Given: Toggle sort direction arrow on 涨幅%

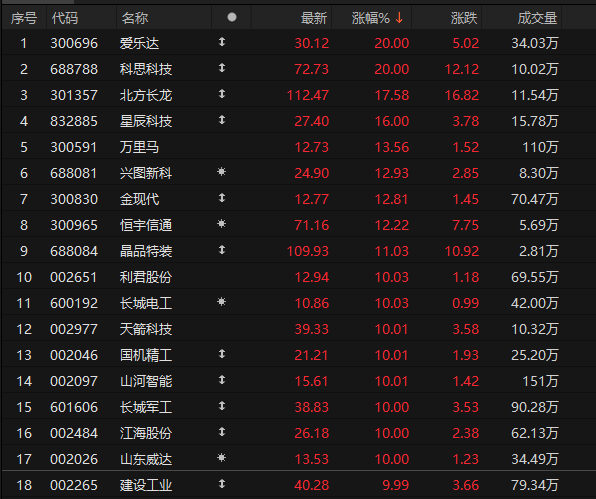Looking at the screenshot, I should (x=399, y=17).
